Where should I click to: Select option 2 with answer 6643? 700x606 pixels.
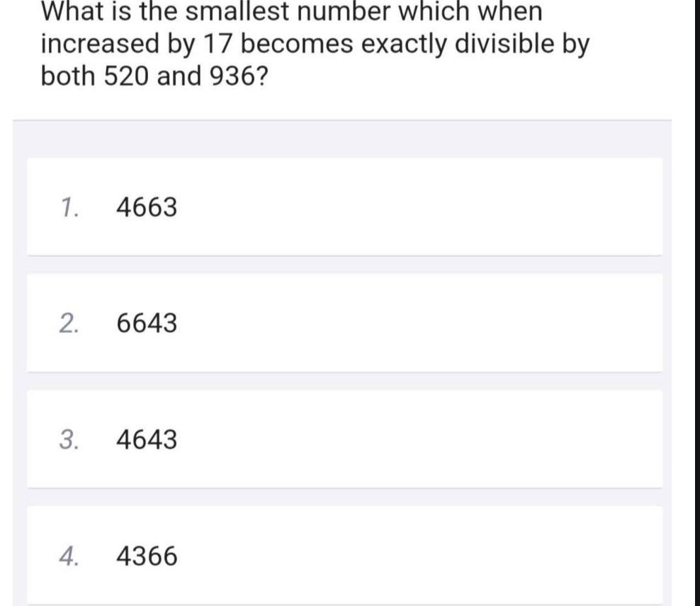344,323
